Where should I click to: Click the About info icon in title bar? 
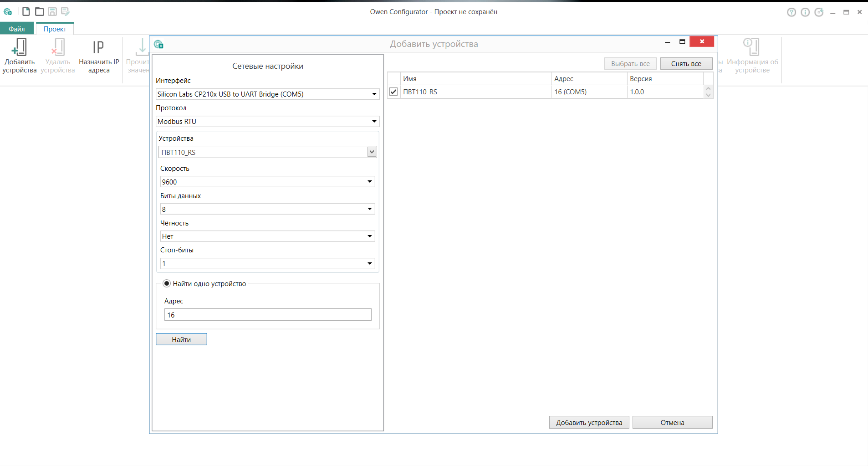point(805,12)
